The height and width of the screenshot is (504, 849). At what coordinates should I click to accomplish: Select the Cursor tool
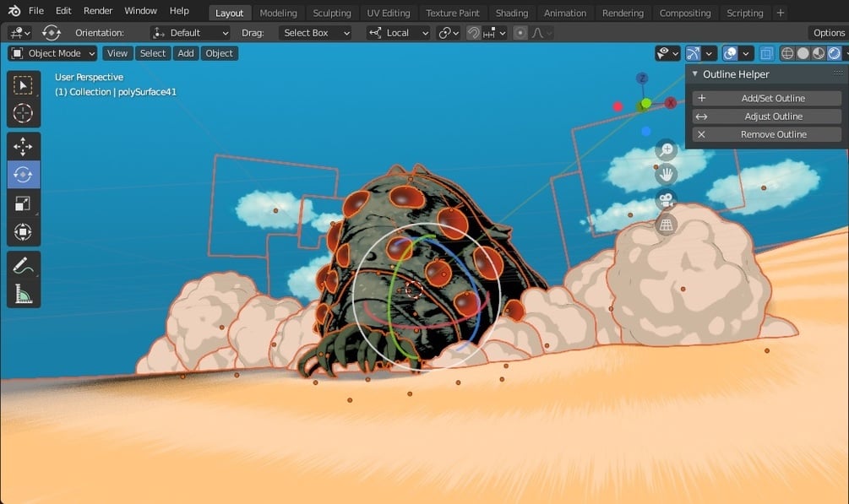coord(24,113)
